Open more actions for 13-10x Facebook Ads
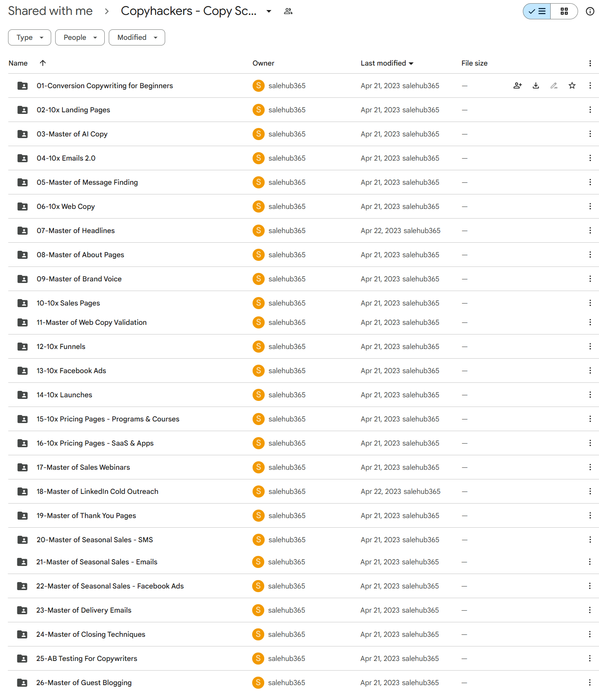 coord(590,370)
